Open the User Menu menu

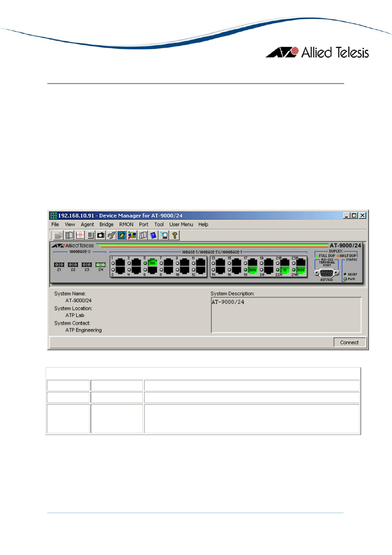point(181,224)
